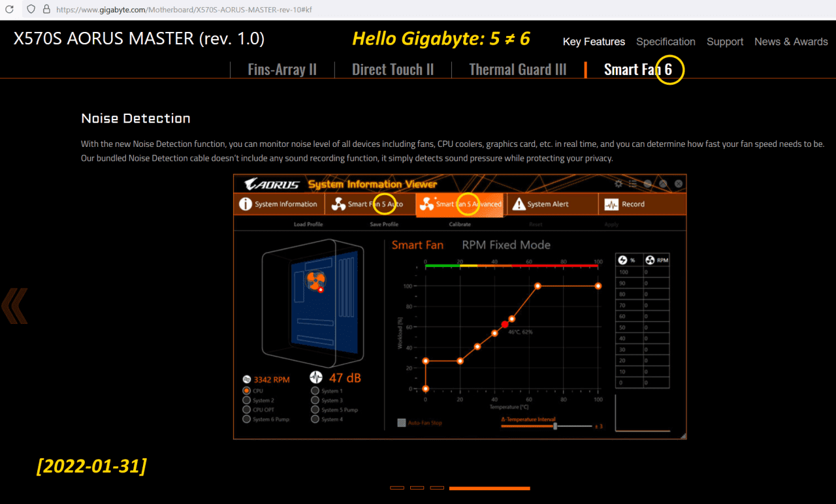The width and height of the screenshot is (836, 504).
Task: Click the padlock site security icon
Action: tap(46, 10)
